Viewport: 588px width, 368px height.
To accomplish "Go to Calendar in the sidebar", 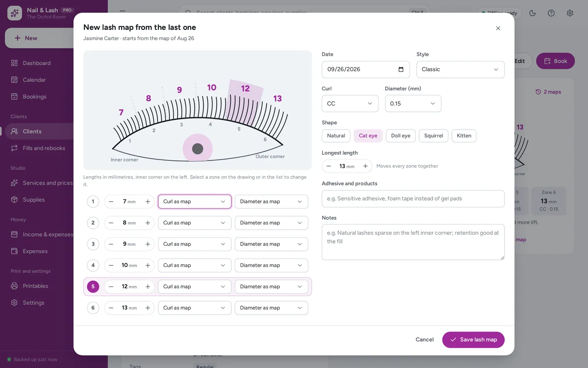I will 39,80.
